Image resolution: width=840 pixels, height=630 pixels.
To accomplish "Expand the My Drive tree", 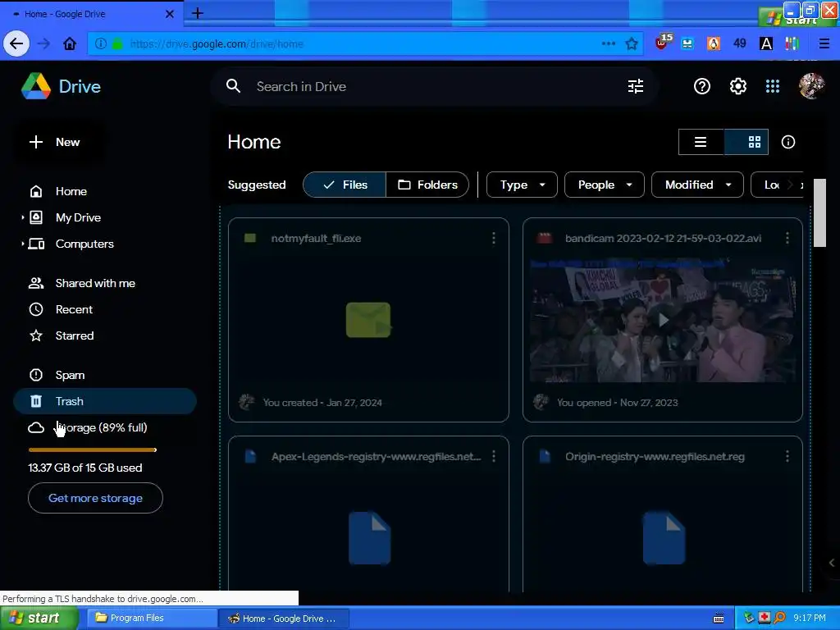I will 22,217.
